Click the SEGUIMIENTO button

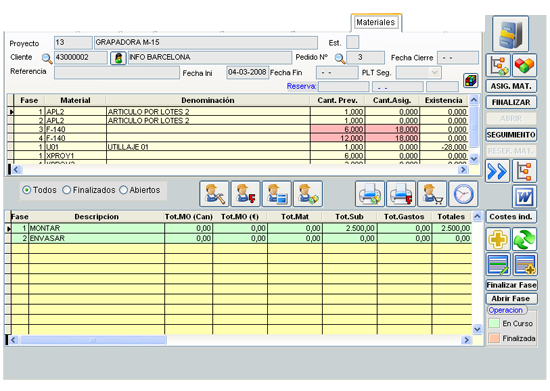click(x=511, y=135)
